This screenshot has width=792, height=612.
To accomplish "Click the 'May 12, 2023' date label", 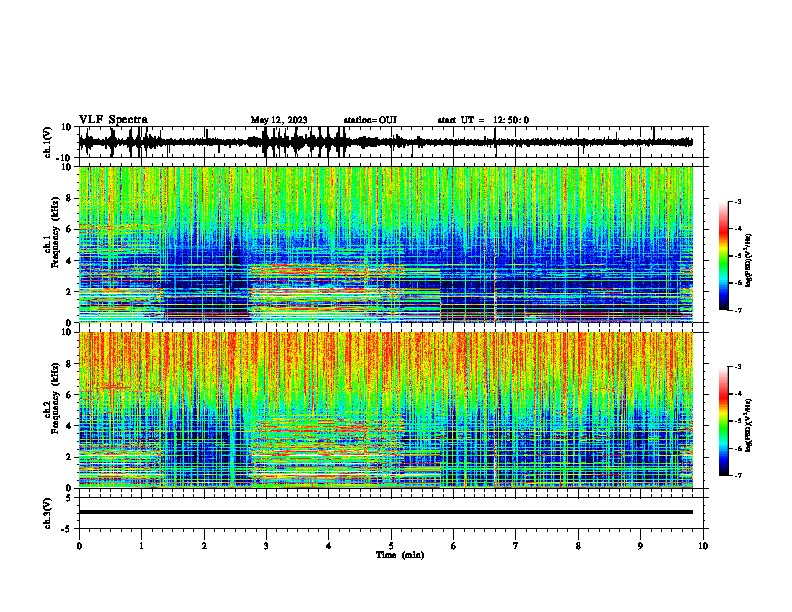I will (279, 120).
